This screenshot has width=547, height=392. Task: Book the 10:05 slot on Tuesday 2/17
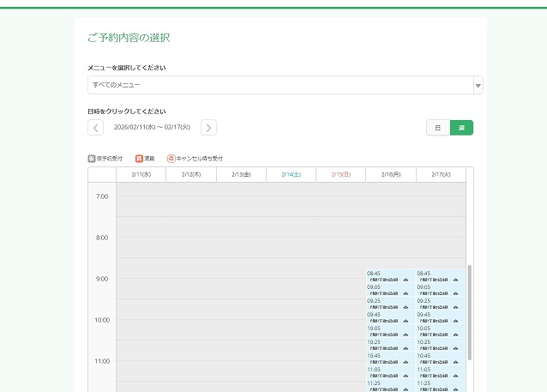pos(441,332)
